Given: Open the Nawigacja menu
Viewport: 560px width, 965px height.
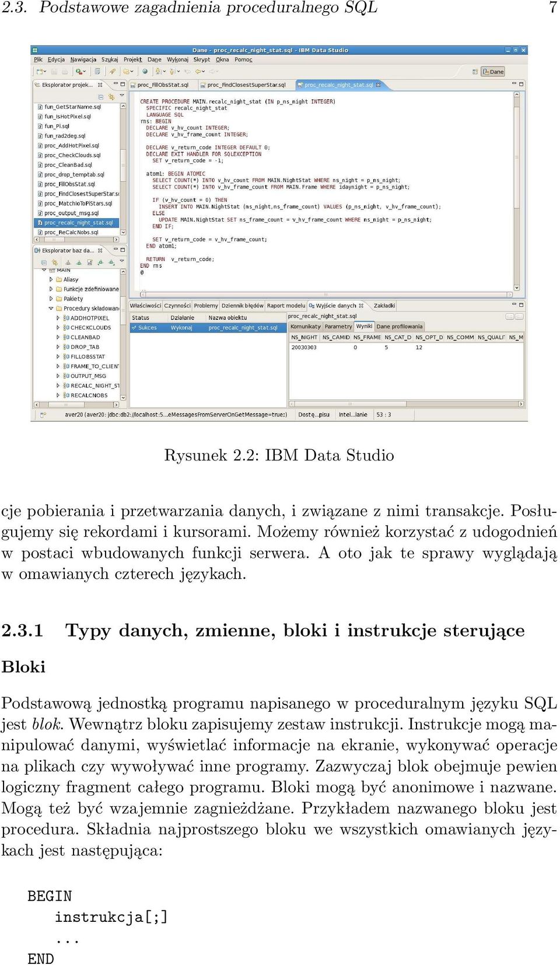Looking at the screenshot, I should point(83,60).
